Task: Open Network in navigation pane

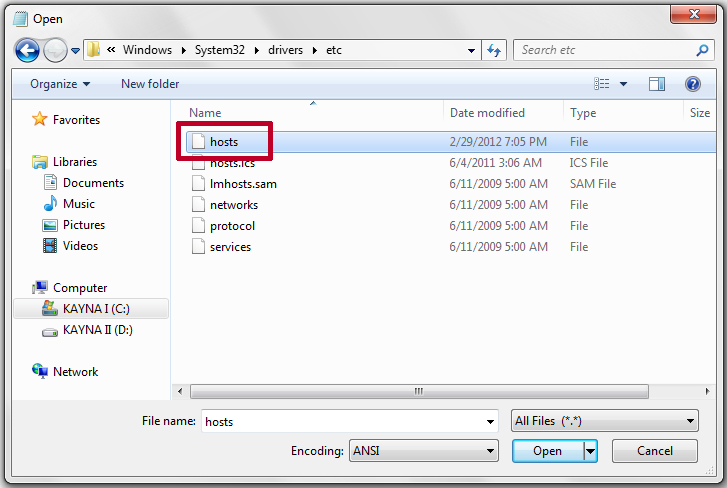Action: coord(75,372)
